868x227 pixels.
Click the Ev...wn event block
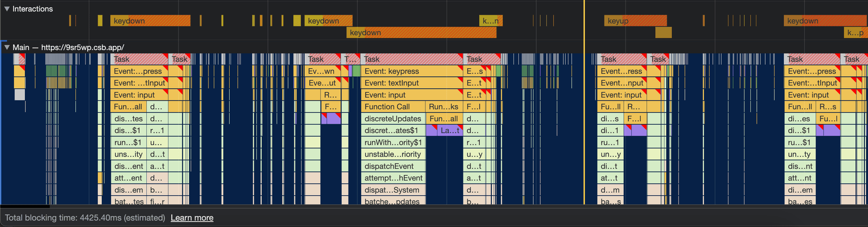click(321, 71)
